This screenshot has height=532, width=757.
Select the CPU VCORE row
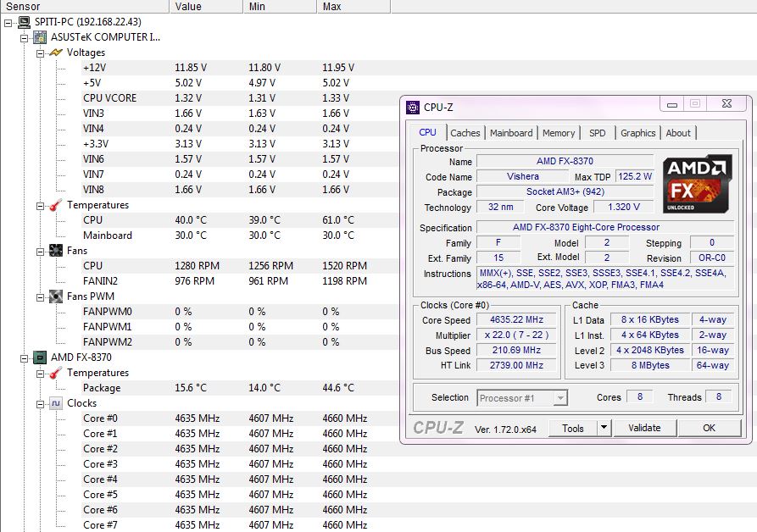click(240, 98)
